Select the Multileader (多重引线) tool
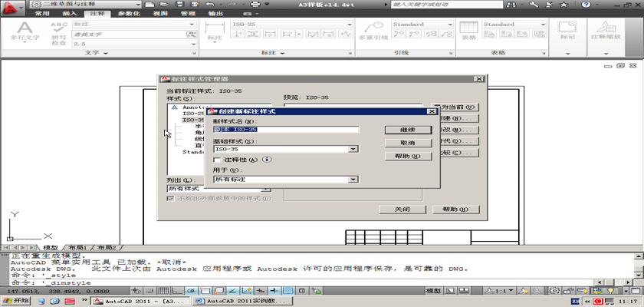644x307 pixels. click(373, 31)
